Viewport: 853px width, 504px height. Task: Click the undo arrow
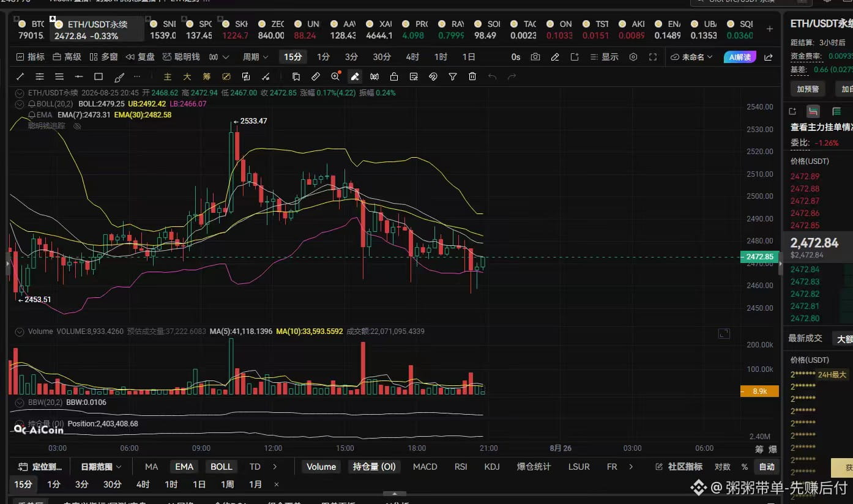[492, 77]
